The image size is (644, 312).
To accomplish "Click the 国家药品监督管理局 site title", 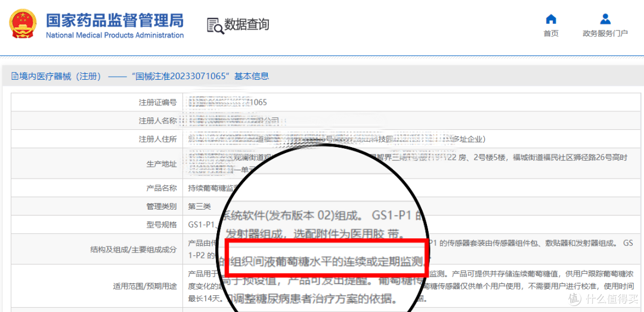I will [x=114, y=20].
